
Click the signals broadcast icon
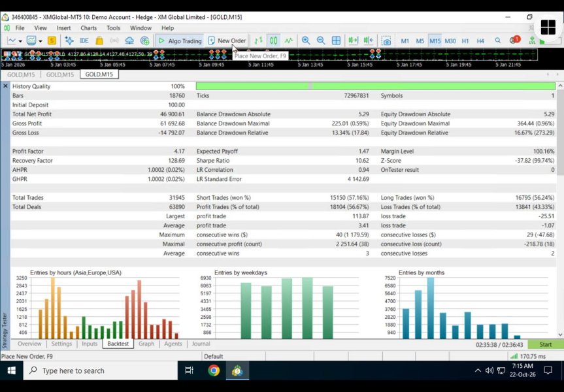(x=114, y=41)
